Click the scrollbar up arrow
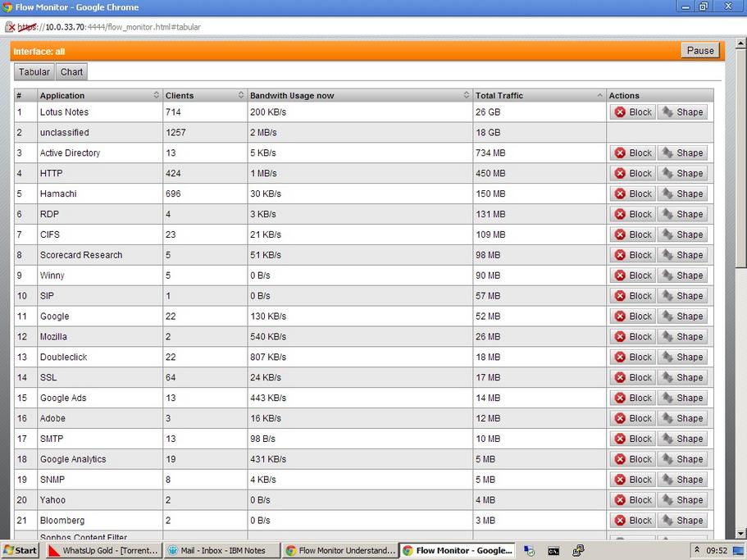 click(740, 43)
